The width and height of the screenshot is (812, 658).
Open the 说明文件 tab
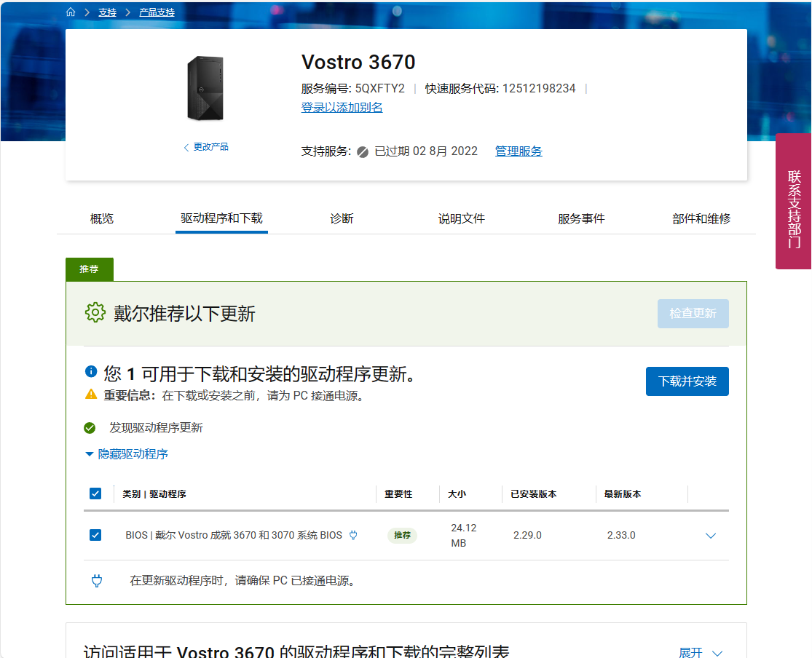pyautogui.click(x=462, y=218)
